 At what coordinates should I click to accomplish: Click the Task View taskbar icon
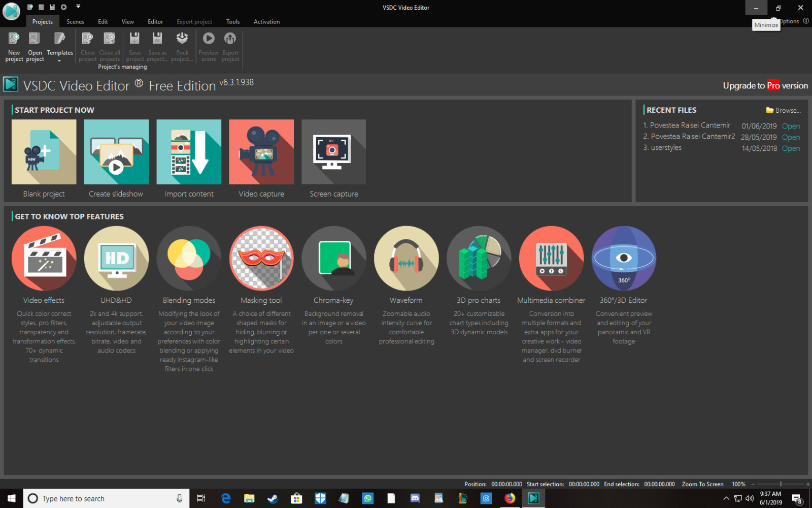click(201, 498)
